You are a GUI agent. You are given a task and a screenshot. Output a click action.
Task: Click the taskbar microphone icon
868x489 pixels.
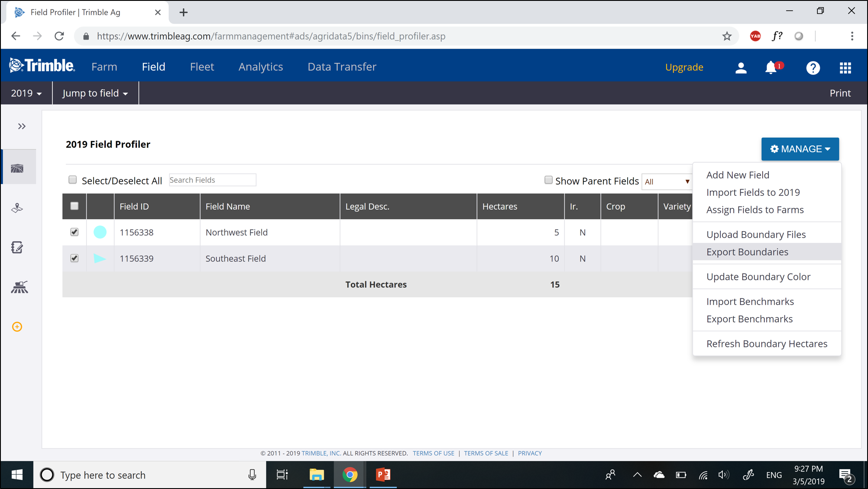tap(252, 475)
